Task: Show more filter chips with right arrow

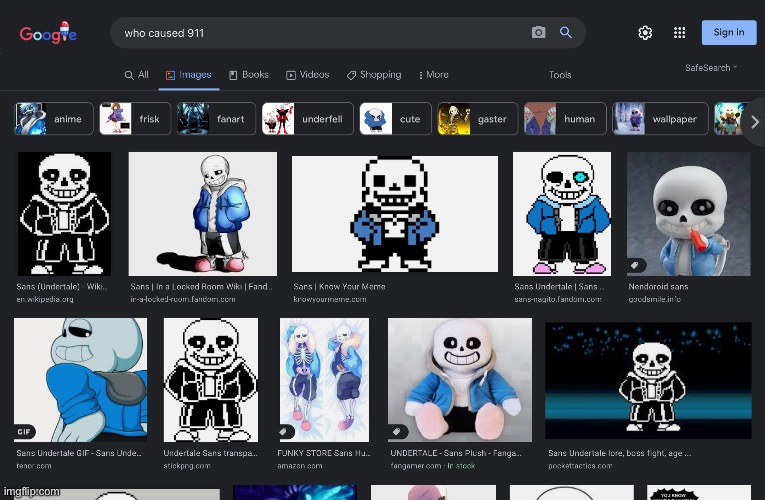Action: [754, 121]
